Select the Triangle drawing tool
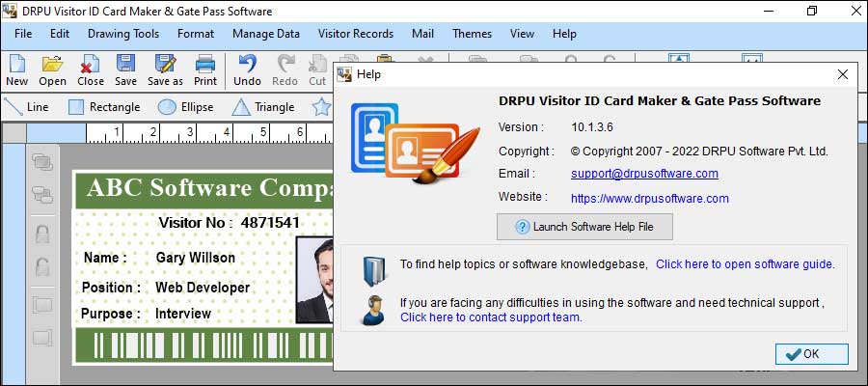This screenshot has width=868, height=386. coord(263,107)
